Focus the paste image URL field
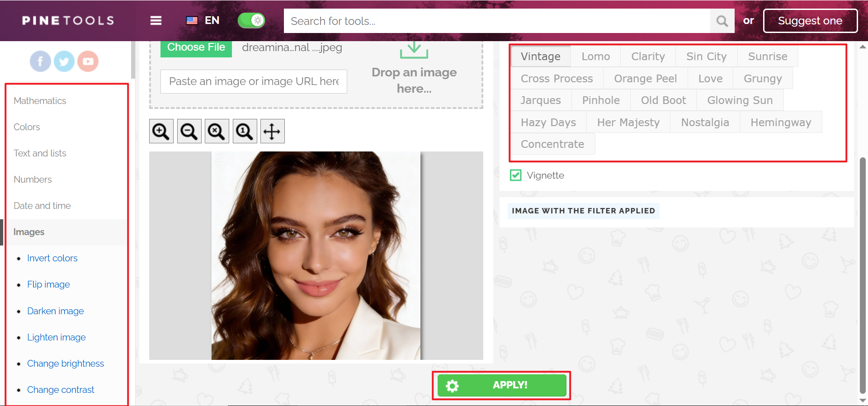Viewport: 868px width, 406px height. point(254,81)
